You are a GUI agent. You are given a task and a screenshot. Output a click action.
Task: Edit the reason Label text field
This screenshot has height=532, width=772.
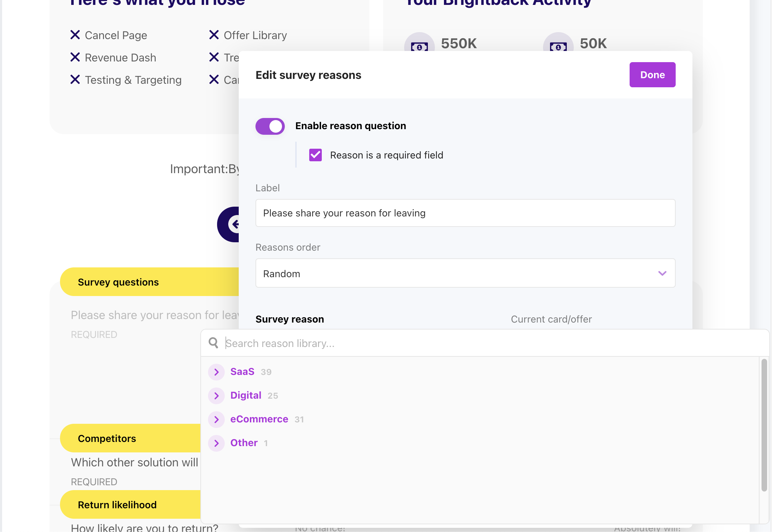(x=465, y=213)
